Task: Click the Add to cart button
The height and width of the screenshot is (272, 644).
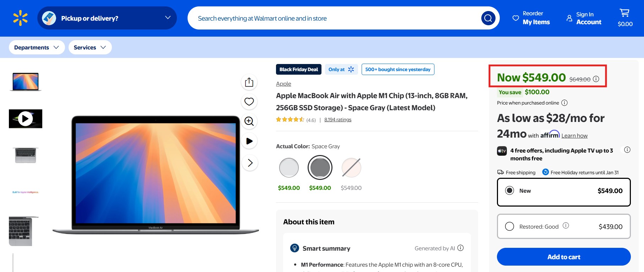Action: coord(564,256)
